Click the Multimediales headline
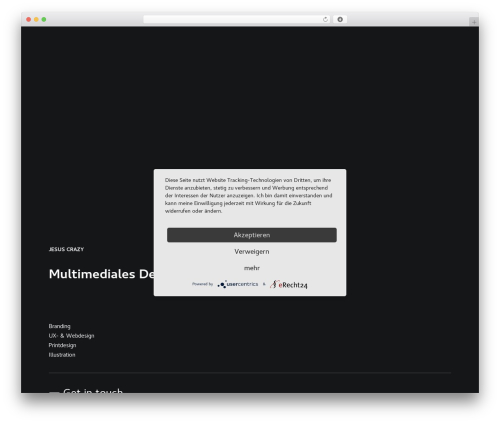The height and width of the screenshot is (423, 500). click(x=101, y=274)
